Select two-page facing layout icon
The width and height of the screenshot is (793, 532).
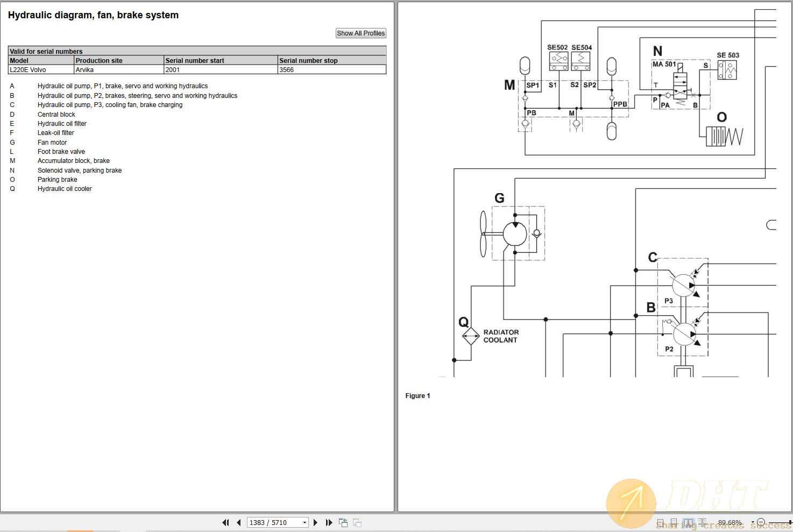pyautogui.click(x=688, y=523)
